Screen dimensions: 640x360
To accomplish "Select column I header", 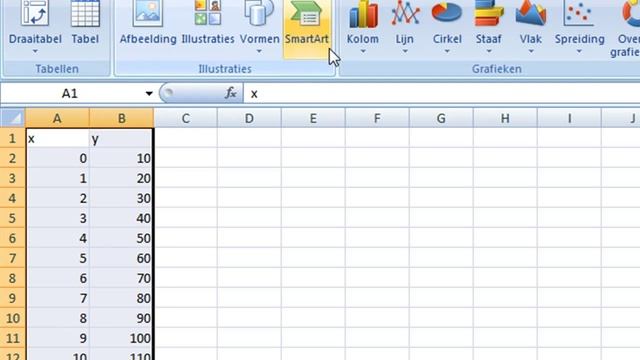I will click(569, 118).
